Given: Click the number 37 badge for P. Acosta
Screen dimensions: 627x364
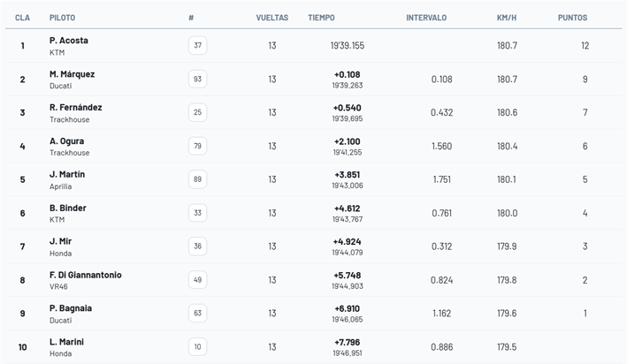Looking at the screenshot, I should [x=197, y=46].
